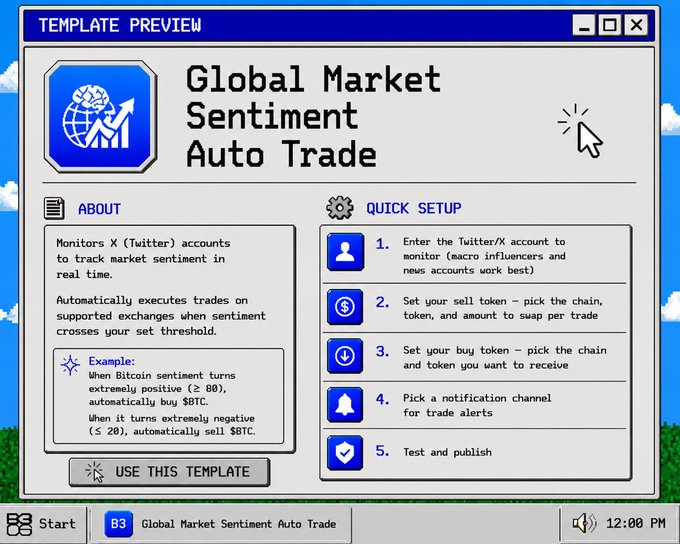This screenshot has width=680, height=544.
Task: Click the download arrow buy token icon
Action: pos(345,356)
